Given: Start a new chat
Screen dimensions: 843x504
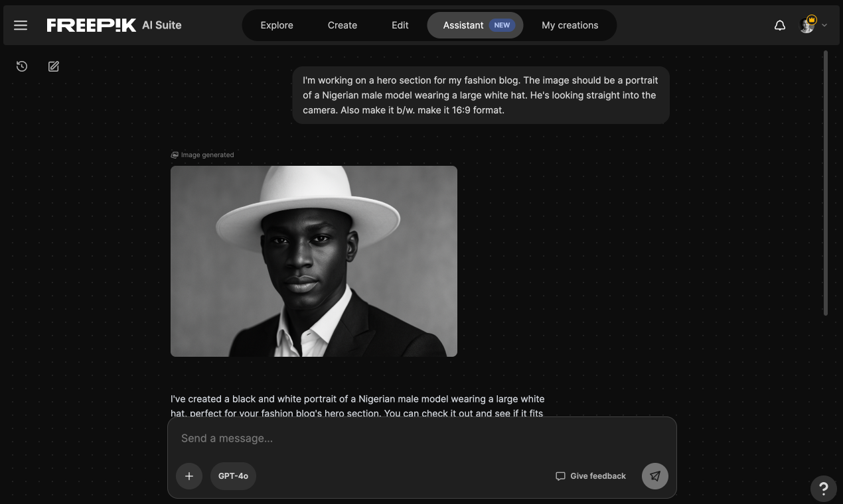Looking at the screenshot, I should coord(53,66).
